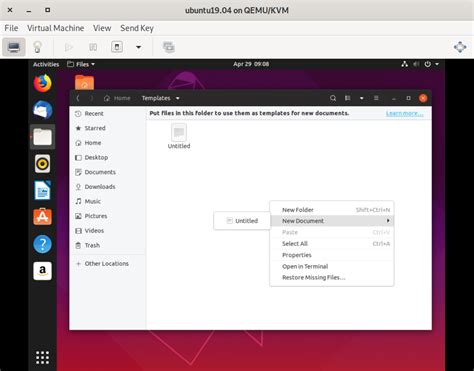Open the Send Key menu
474x371 pixels.
tap(137, 28)
